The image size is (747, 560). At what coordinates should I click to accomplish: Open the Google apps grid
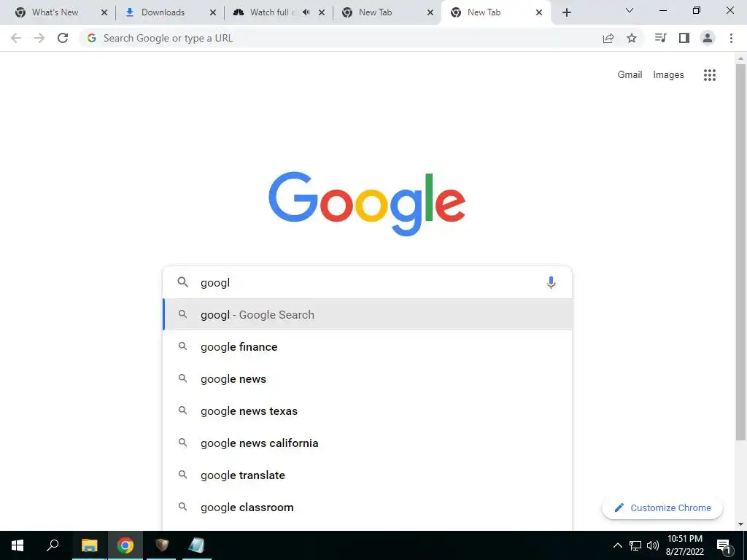tap(709, 75)
